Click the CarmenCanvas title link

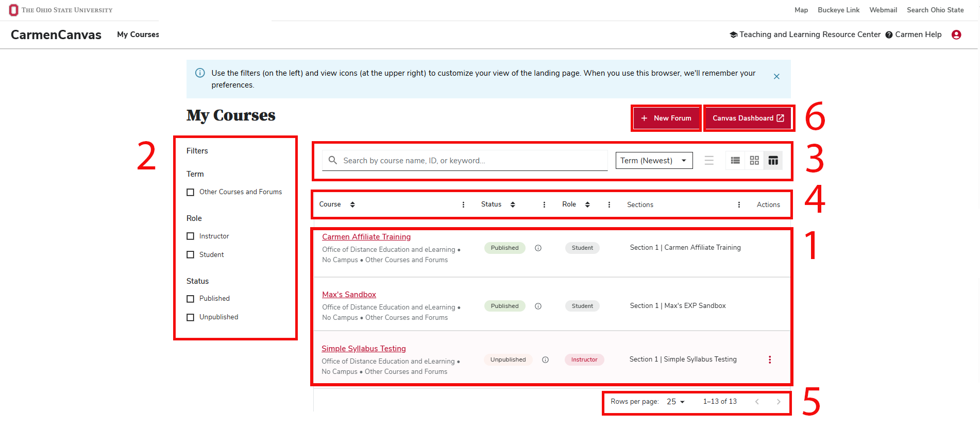[56, 35]
